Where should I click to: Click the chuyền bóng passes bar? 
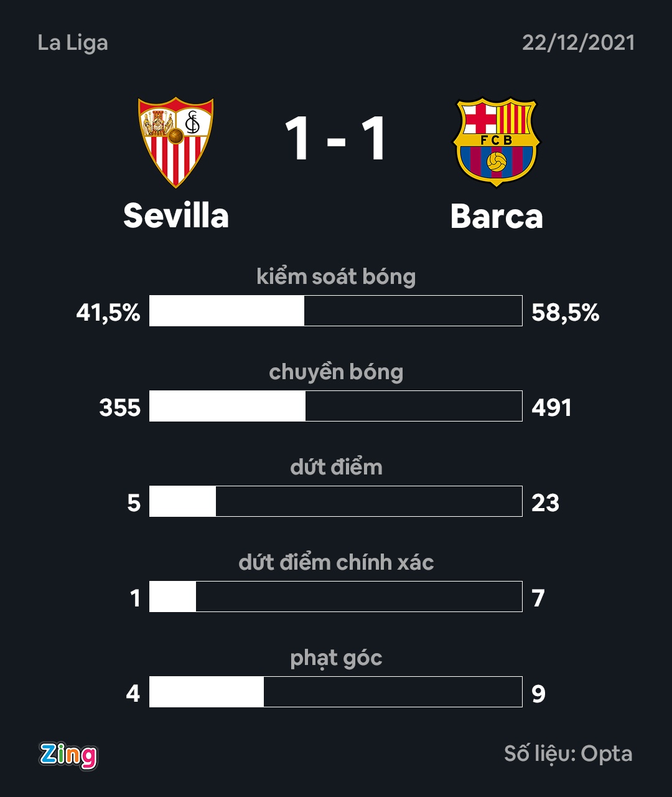336,406
